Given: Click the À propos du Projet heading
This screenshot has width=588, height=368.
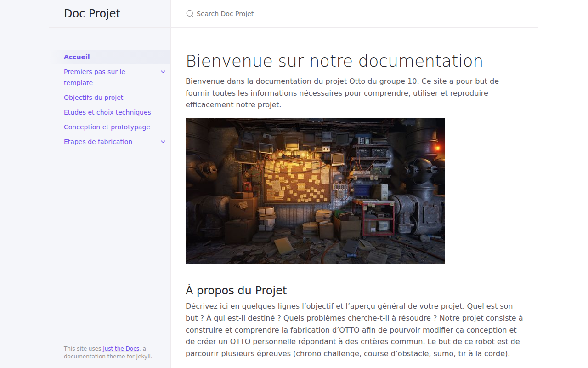Looking at the screenshot, I should click(x=236, y=290).
